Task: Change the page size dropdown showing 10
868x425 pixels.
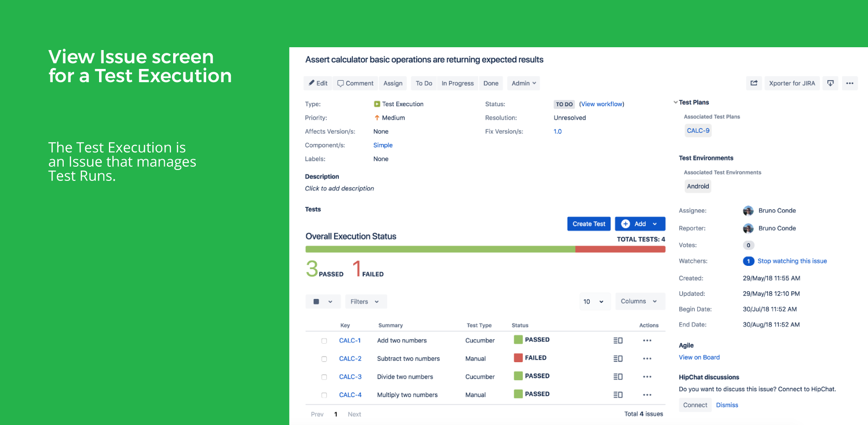Action: [x=594, y=301]
